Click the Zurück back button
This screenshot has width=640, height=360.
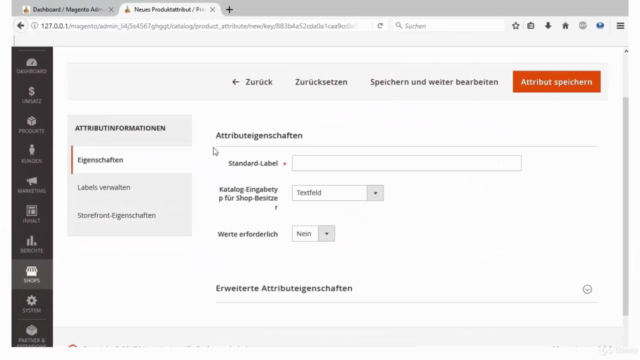[x=252, y=82]
